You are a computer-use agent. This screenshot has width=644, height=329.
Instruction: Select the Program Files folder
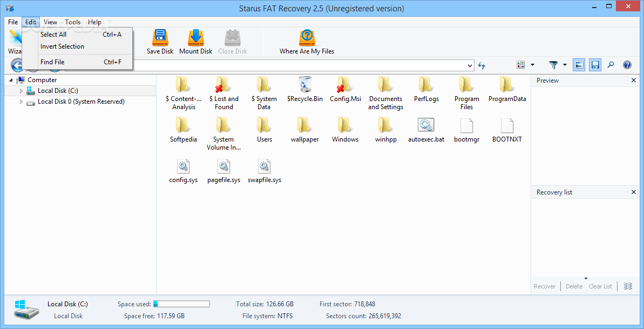(466, 93)
